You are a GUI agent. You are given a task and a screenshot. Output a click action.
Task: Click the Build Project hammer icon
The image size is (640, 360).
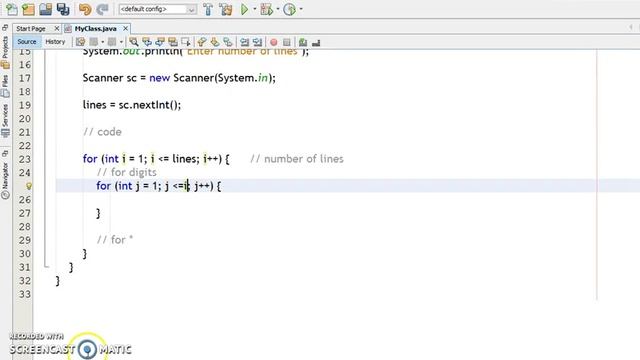[x=208, y=9]
